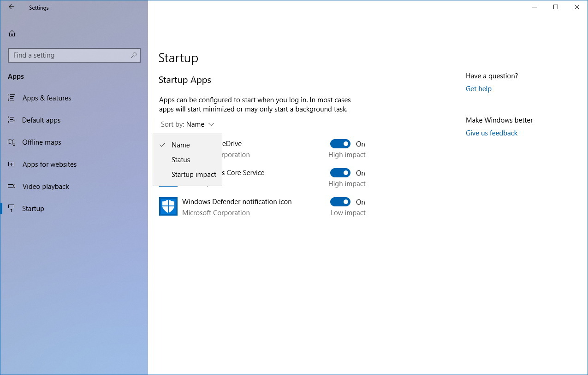The height and width of the screenshot is (375, 588).
Task: Click the Apps sidebar heading
Action: [16, 76]
